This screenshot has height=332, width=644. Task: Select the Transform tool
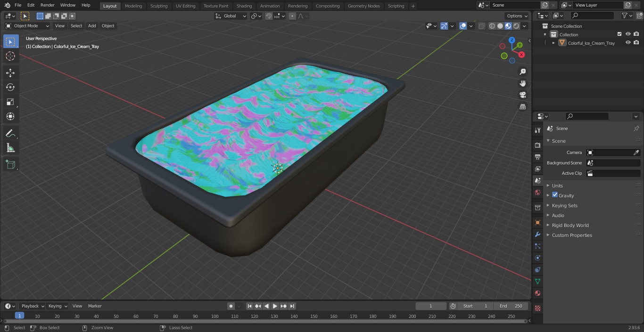(x=10, y=116)
